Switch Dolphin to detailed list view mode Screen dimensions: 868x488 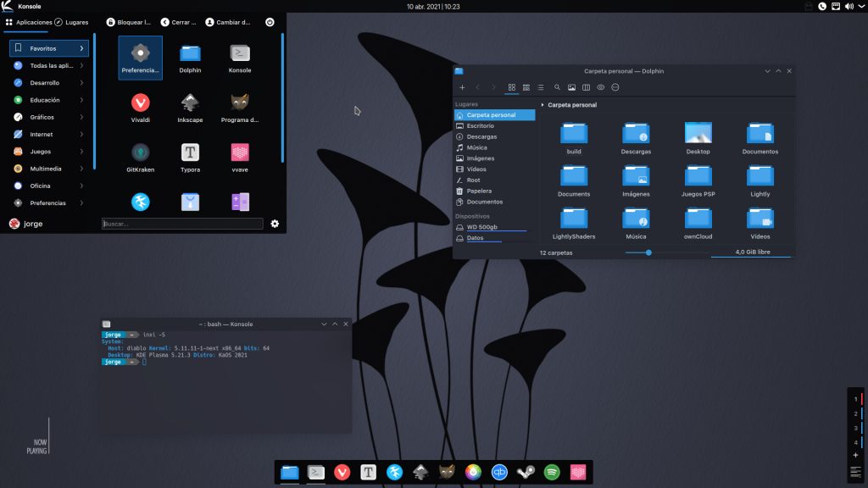pyautogui.click(x=541, y=87)
